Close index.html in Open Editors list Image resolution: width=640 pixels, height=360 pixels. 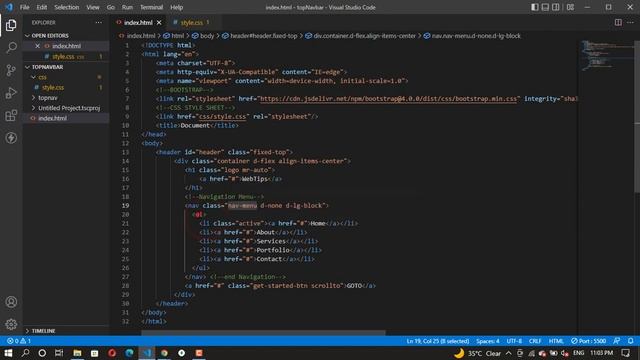[x=38, y=46]
